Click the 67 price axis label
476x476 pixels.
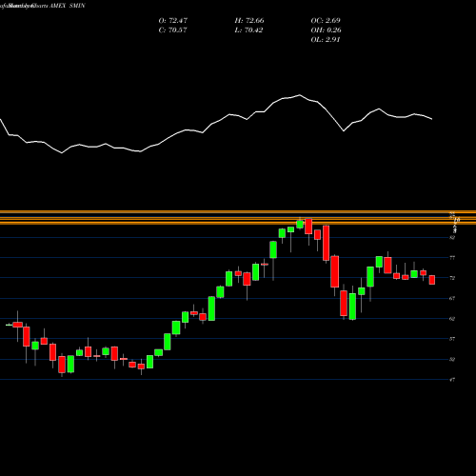coord(453,298)
